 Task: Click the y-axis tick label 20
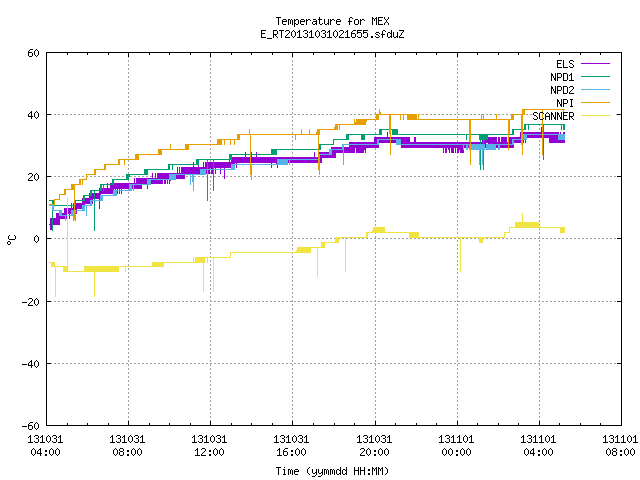coord(33,177)
